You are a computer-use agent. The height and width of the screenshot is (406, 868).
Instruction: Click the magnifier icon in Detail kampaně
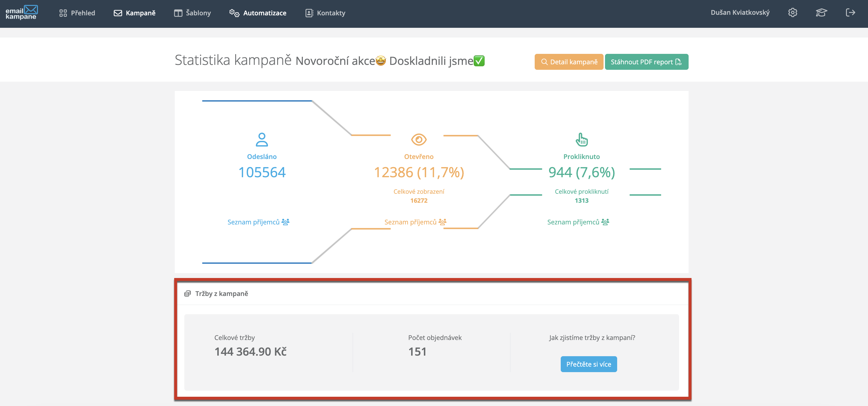pyautogui.click(x=544, y=62)
